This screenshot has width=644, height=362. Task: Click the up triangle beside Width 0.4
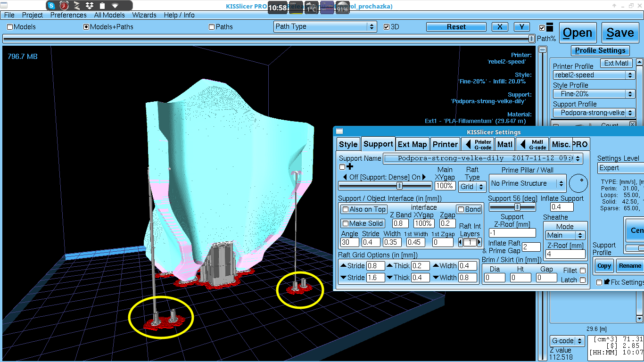click(x=436, y=266)
